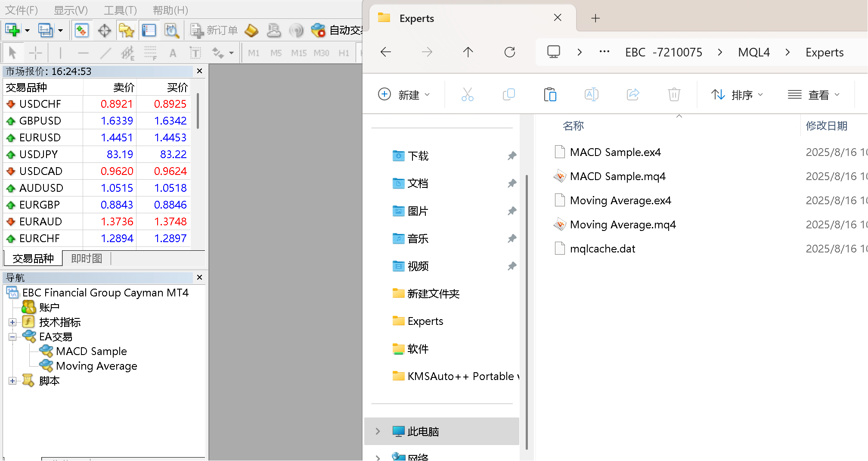Toggle the Navigator folder-star icon
This screenshot has height=461, width=868.
pos(126,30)
